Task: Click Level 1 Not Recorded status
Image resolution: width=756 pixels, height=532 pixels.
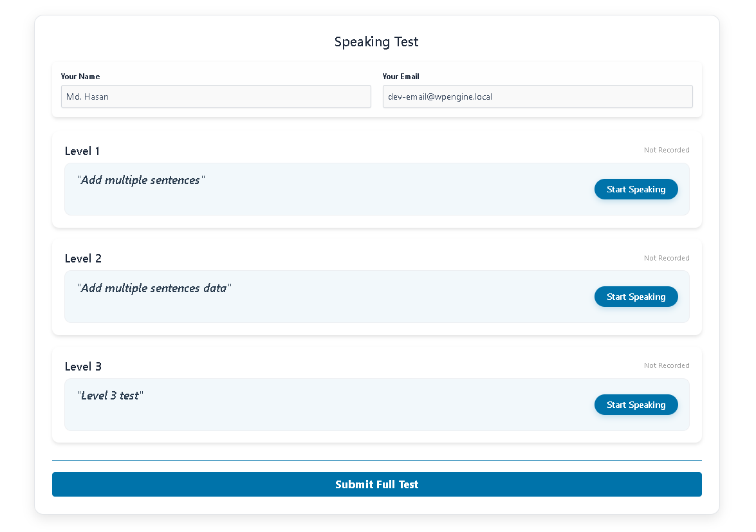Action: coord(667,150)
